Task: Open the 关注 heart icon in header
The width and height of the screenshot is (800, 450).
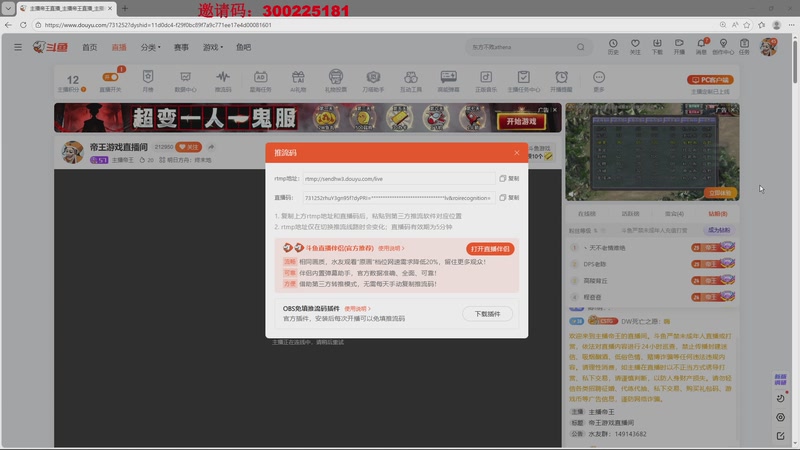Action: [x=635, y=46]
